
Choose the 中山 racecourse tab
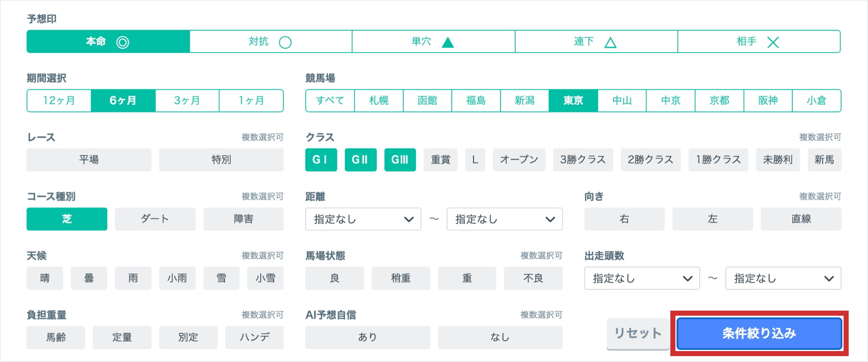(622, 101)
